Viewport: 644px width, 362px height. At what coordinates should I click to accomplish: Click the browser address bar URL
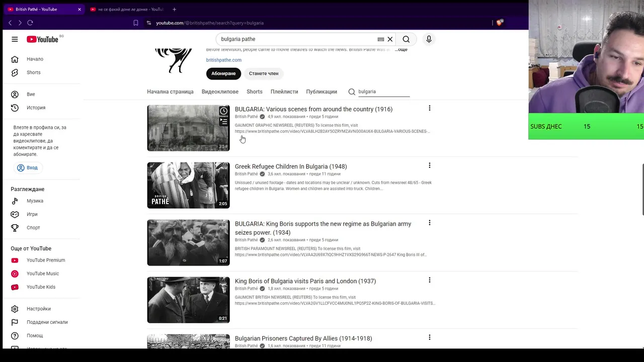point(210,23)
